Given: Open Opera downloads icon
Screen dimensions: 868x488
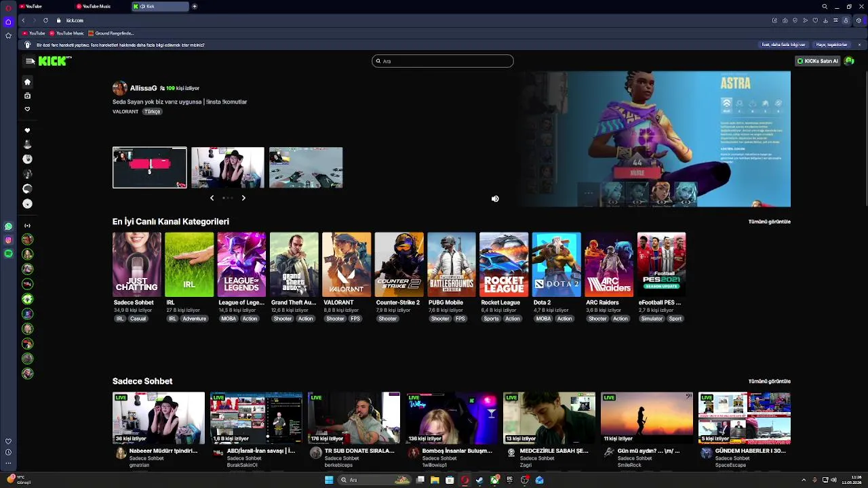Looking at the screenshot, I should (825, 20).
